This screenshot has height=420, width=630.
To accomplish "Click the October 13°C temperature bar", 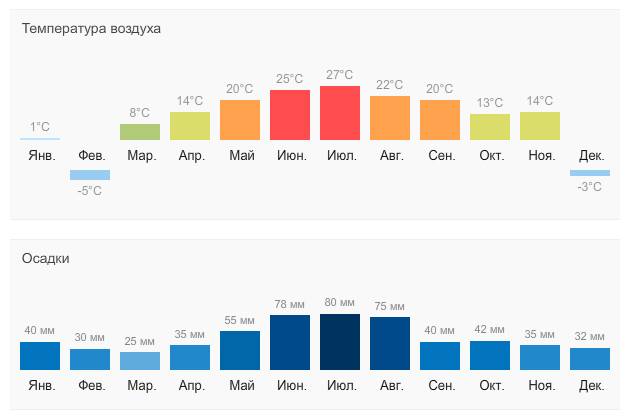I will tap(490, 127).
